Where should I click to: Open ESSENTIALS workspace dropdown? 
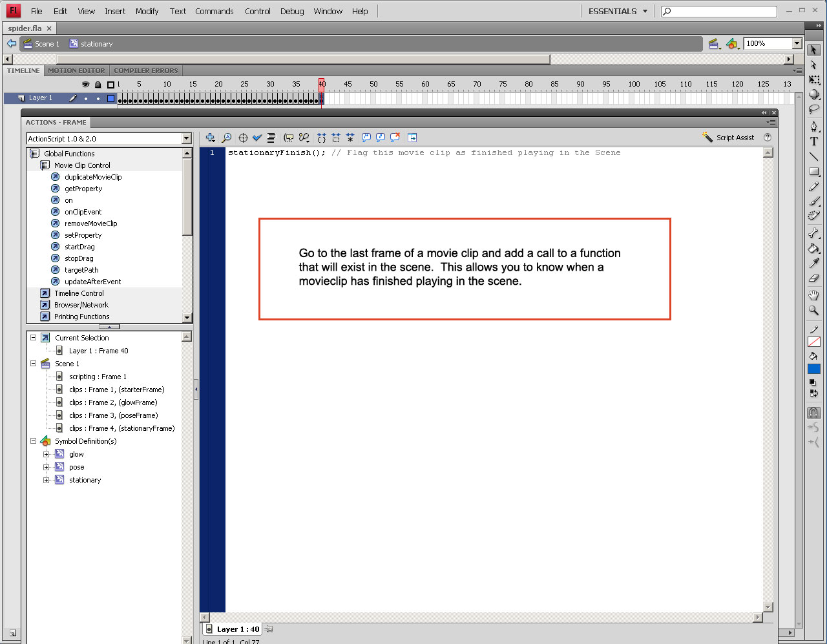pyautogui.click(x=618, y=12)
